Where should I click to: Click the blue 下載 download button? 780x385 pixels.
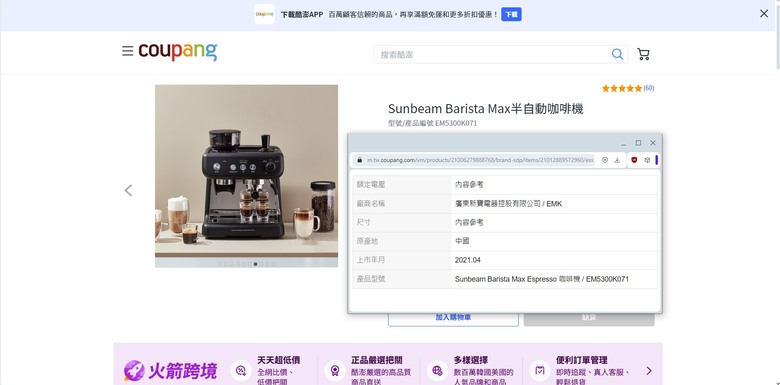click(511, 14)
